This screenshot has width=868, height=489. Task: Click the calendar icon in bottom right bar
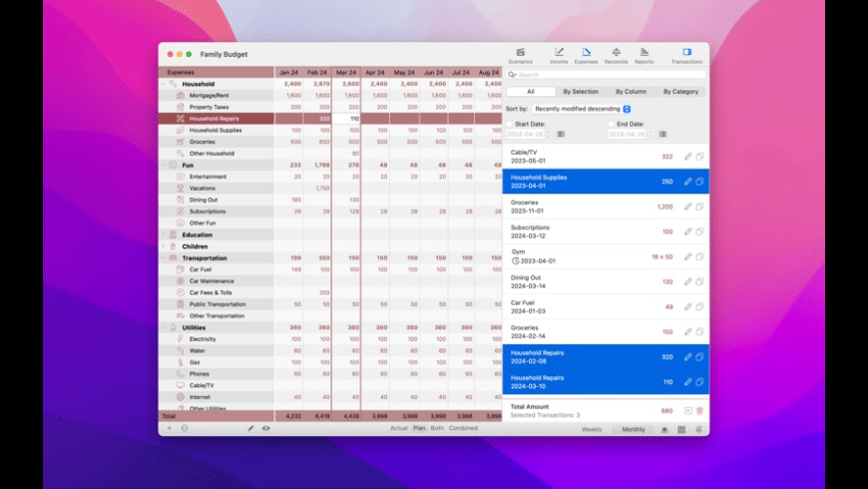point(681,429)
